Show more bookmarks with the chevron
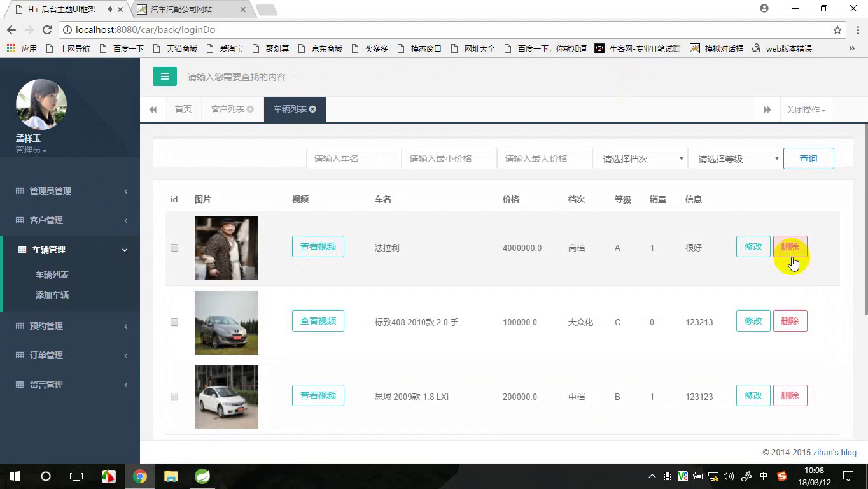Screen dimensions: 868x489 pyautogui.click(x=852, y=48)
